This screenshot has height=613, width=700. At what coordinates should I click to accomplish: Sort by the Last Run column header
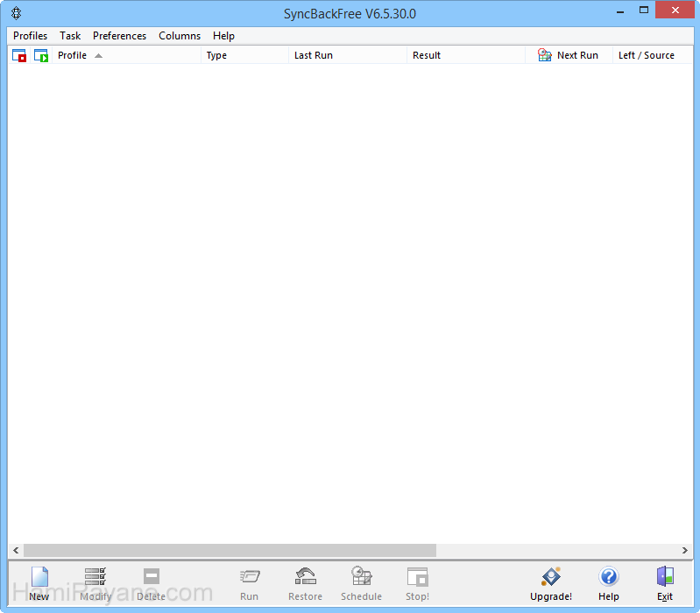coord(348,55)
